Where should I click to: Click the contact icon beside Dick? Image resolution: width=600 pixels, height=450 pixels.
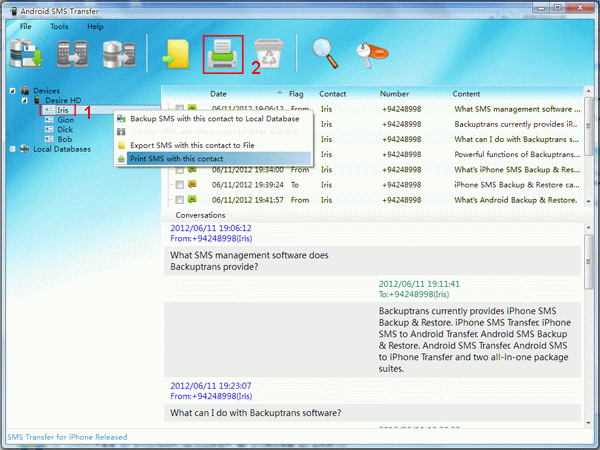(x=49, y=129)
